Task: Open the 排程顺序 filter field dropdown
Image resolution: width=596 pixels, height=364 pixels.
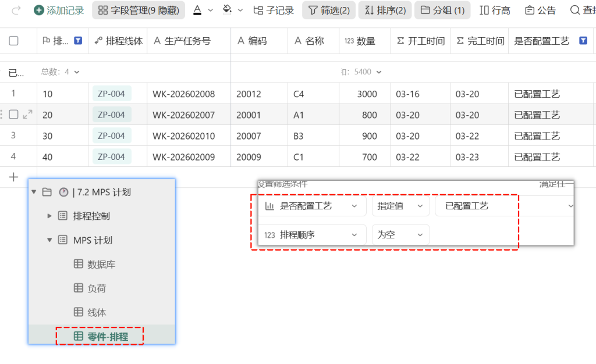Action: (x=312, y=234)
